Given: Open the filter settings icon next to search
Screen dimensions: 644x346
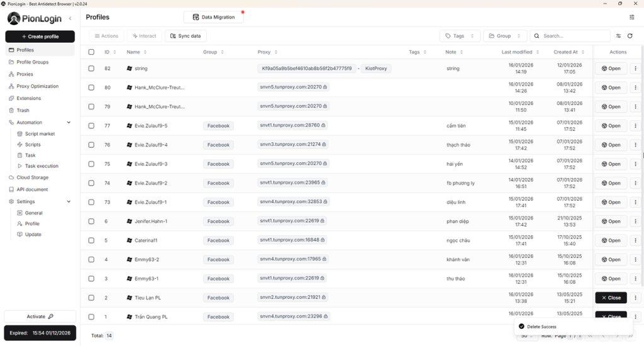Looking at the screenshot, I should (x=619, y=36).
